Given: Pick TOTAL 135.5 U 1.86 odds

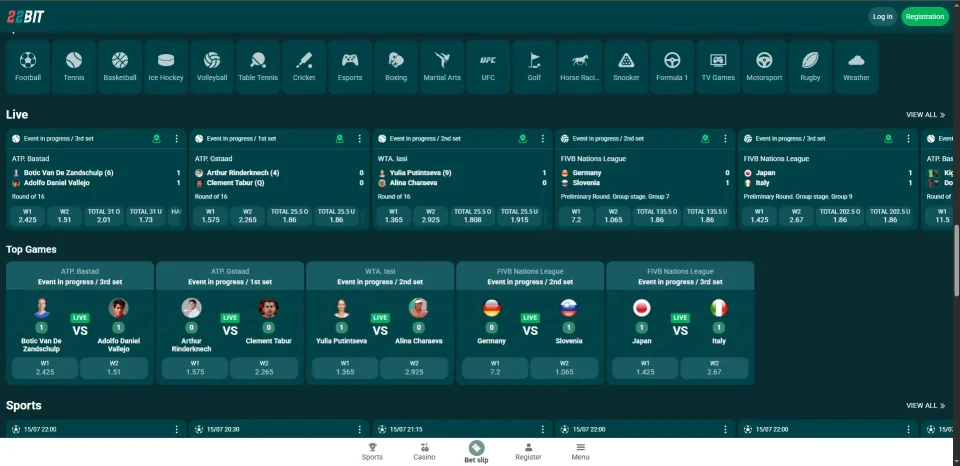Looking at the screenshot, I should point(707,216).
